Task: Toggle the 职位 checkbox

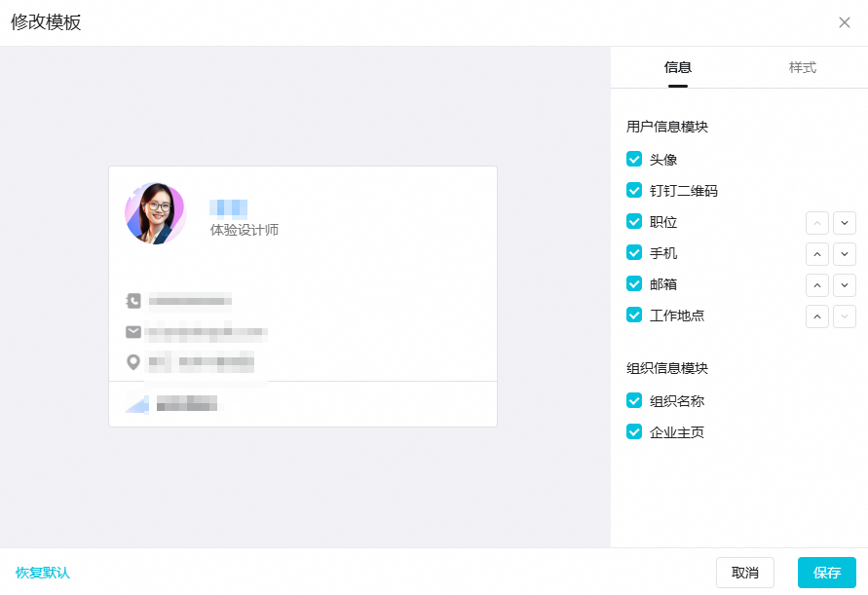Action: point(634,222)
